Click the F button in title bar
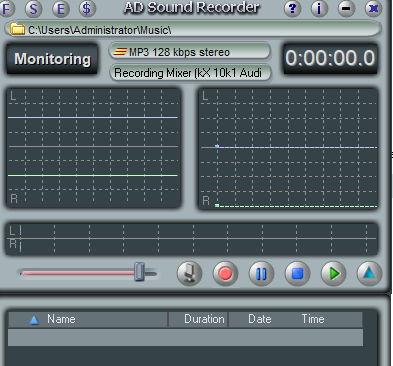The image size is (393, 366). [x=6, y=8]
